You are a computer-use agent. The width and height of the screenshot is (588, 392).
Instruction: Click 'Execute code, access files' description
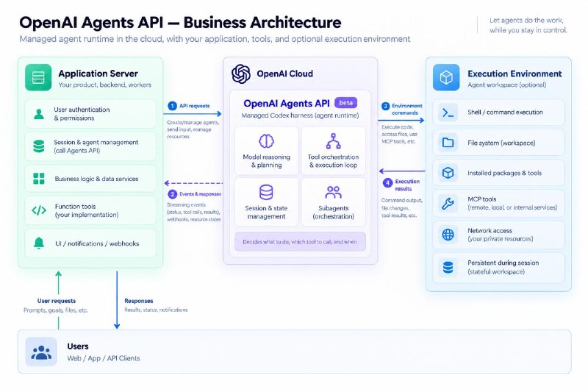[399, 135]
